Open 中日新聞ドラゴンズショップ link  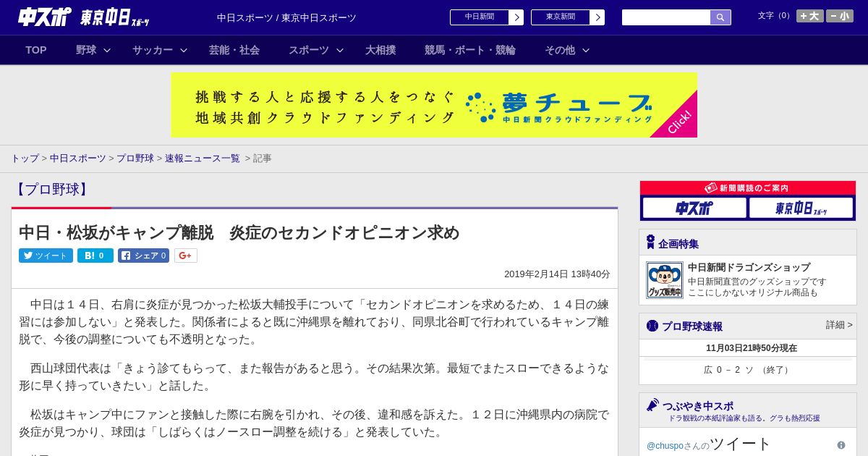(749, 267)
